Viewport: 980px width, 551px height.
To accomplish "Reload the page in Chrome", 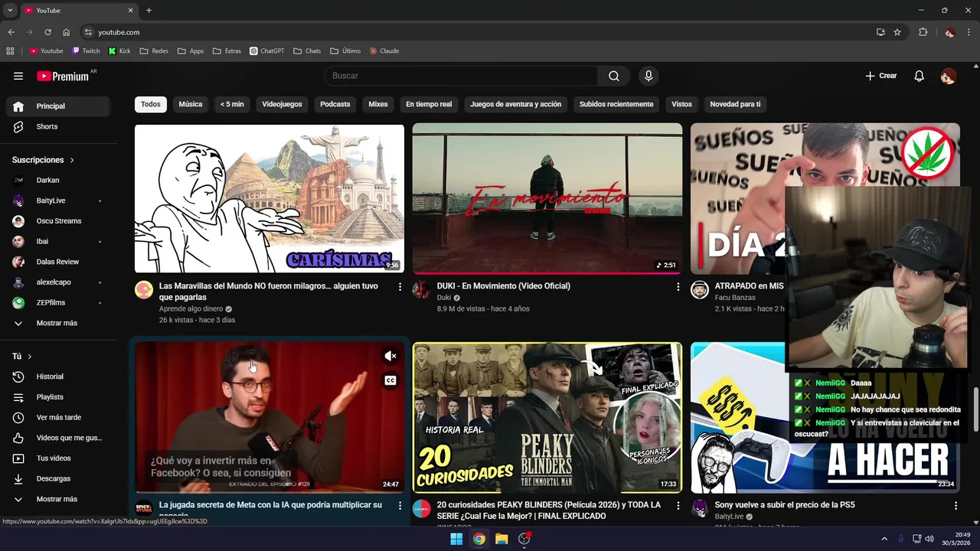I will [47, 32].
